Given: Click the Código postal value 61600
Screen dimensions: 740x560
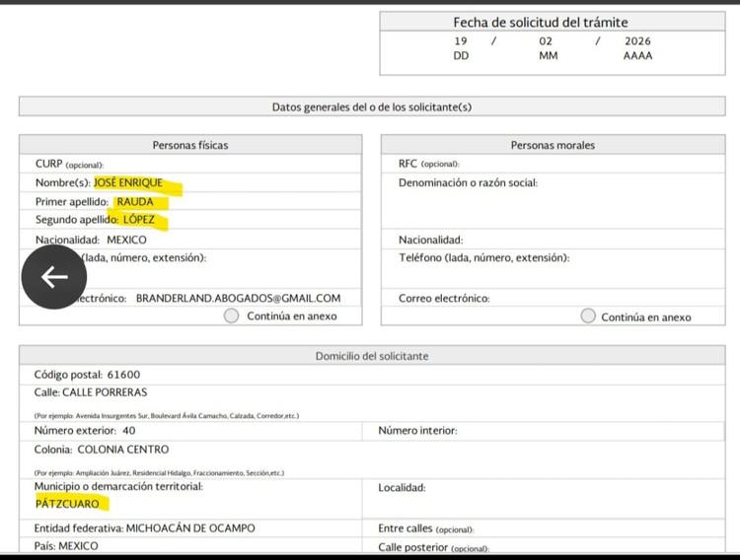Looking at the screenshot, I should pyautogui.click(x=122, y=375).
